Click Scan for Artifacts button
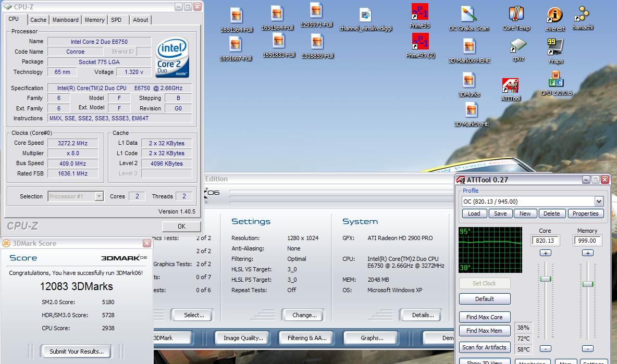Screen dimensions: 617x364 (x=485, y=347)
